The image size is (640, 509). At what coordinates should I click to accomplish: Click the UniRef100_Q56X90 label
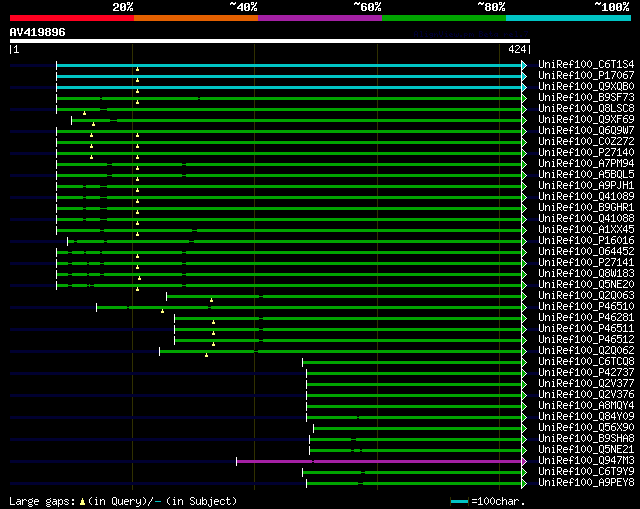pyautogui.click(x=586, y=428)
